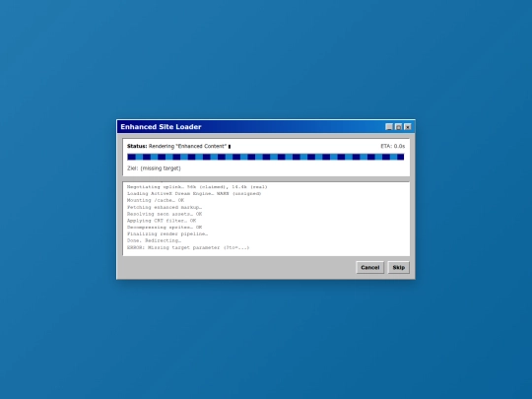Click the 'ETA: 0.0s' readout
This screenshot has height=399, width=532.
pyautogui.click(x=392, y=146)
